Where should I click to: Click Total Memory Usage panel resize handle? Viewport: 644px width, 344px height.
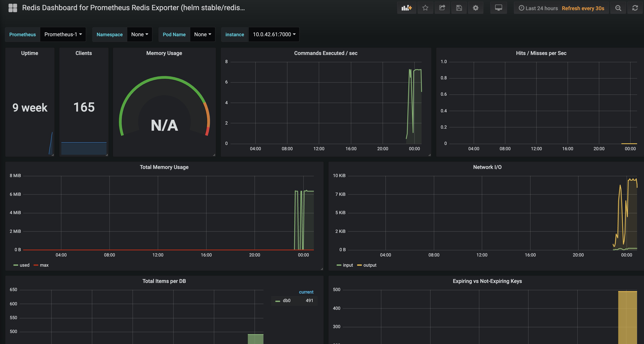(x=322, y=269)
